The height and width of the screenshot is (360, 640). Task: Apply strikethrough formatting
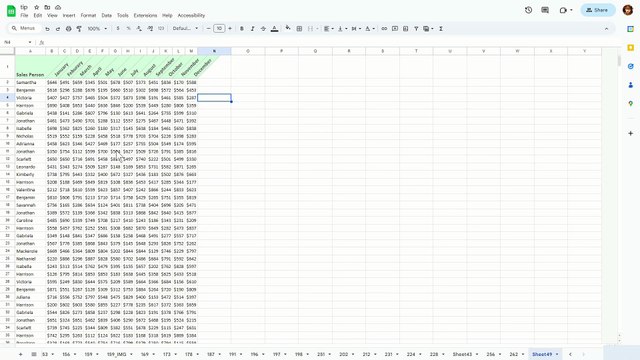[263, 29]
